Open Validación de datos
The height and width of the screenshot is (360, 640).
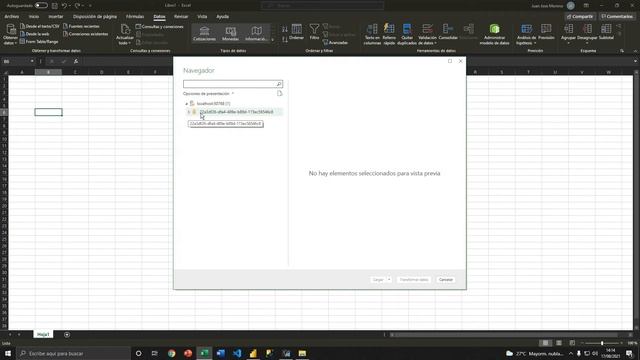click(x=427, y=34)
